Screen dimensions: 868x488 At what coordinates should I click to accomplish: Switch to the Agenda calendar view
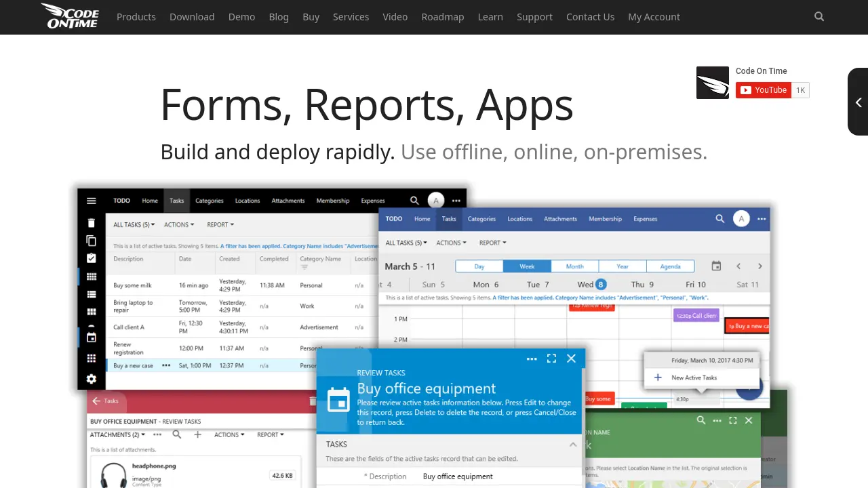tap(671, 266)
